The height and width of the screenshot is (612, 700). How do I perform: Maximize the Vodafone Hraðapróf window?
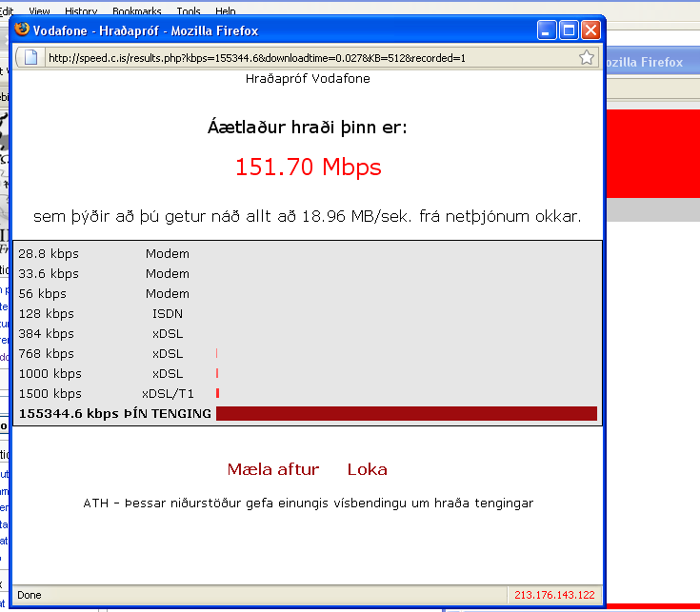click(x=569, y=30)
